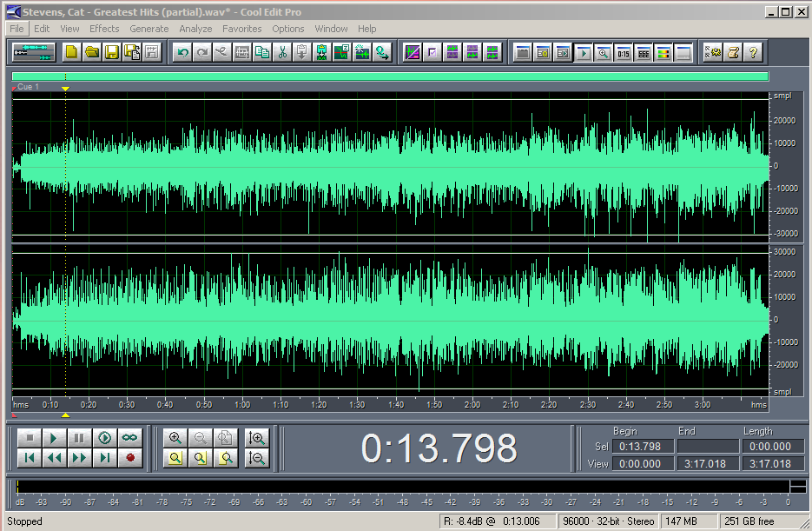
Task: Toggle the status bar window icon
Action: coord(683,52)
